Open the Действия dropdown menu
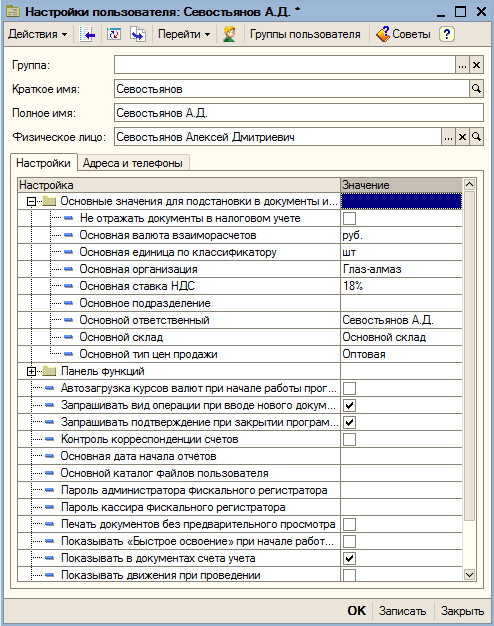 [38, 34]
